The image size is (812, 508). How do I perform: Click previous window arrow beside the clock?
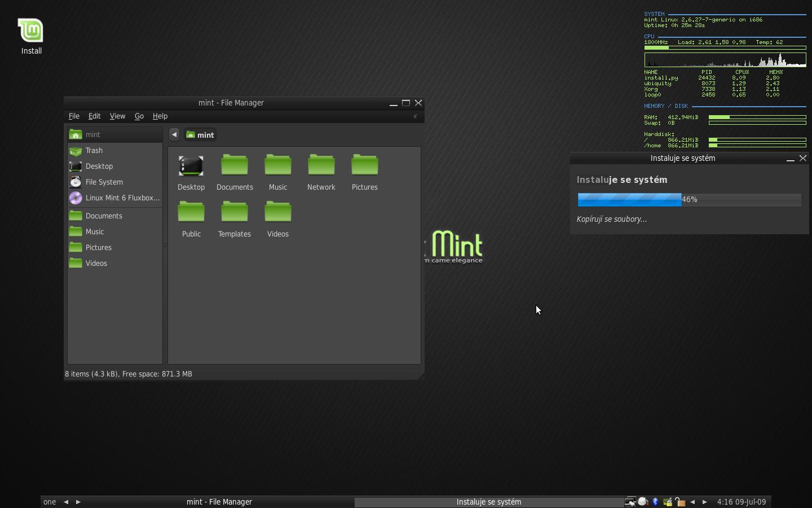point(692,502)
